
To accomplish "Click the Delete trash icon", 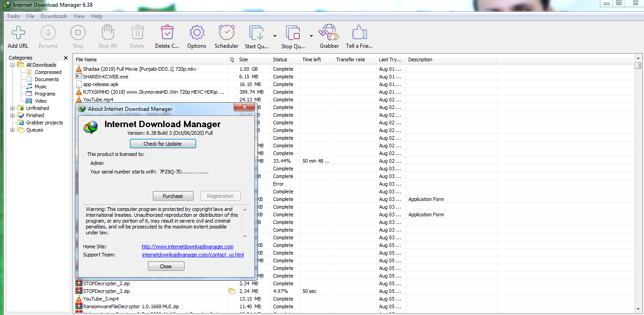I will pos(137,33).
